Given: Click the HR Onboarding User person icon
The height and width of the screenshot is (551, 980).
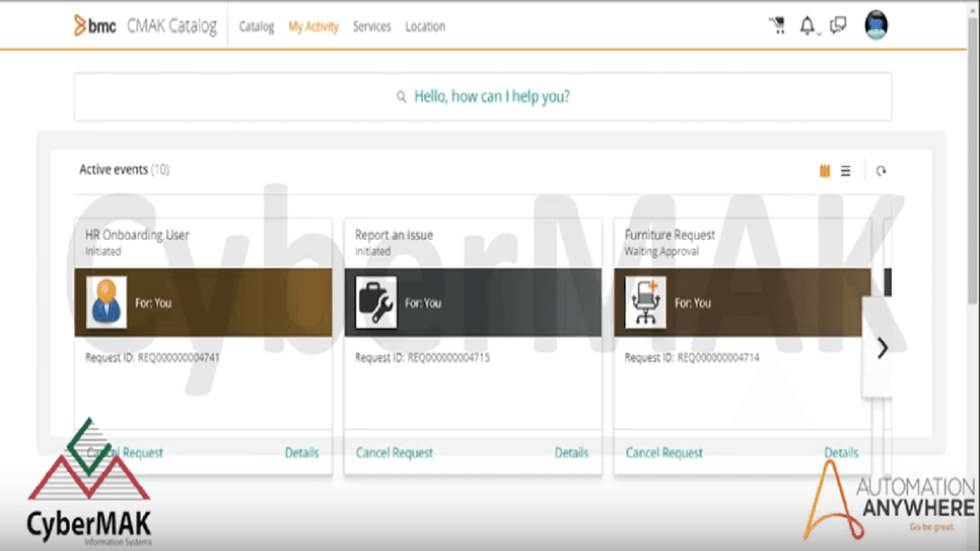Looking at the screenshot, I should (106, 302).
